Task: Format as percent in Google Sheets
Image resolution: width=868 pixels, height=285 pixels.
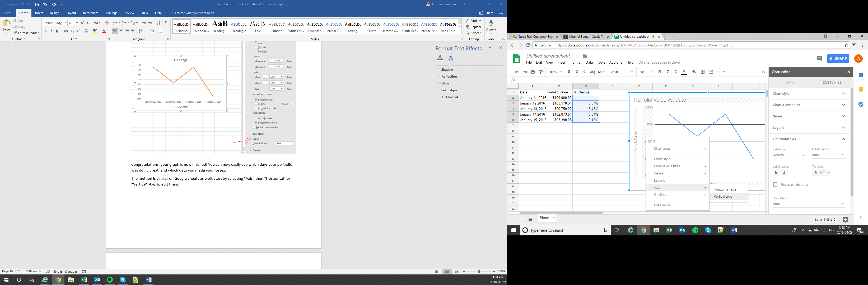Action: pyautogui.click(x=577, y=72)
